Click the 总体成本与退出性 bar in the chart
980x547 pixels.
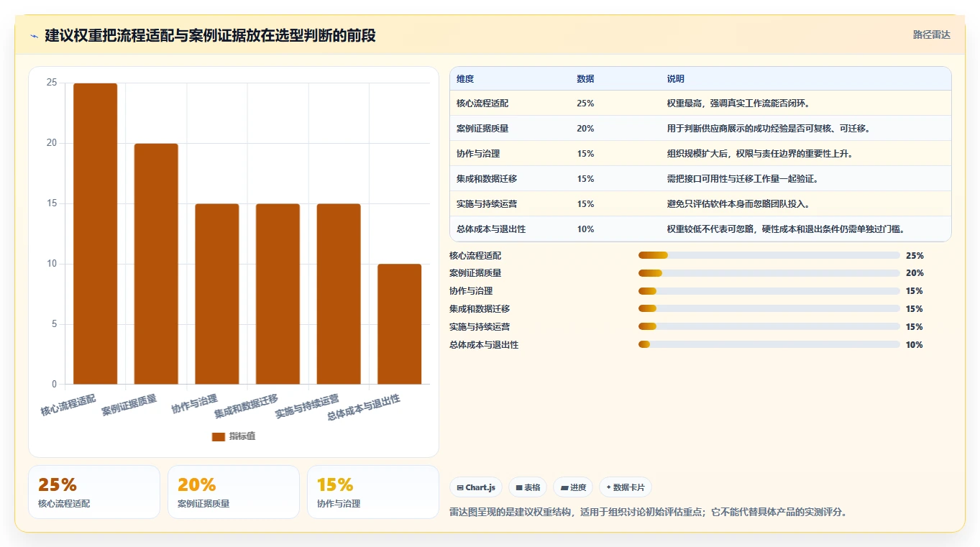[400, 324]
